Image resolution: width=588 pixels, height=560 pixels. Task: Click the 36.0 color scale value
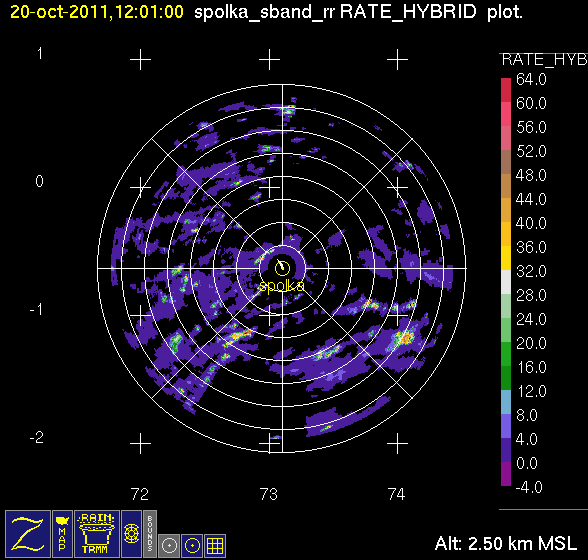pos(531,248)
